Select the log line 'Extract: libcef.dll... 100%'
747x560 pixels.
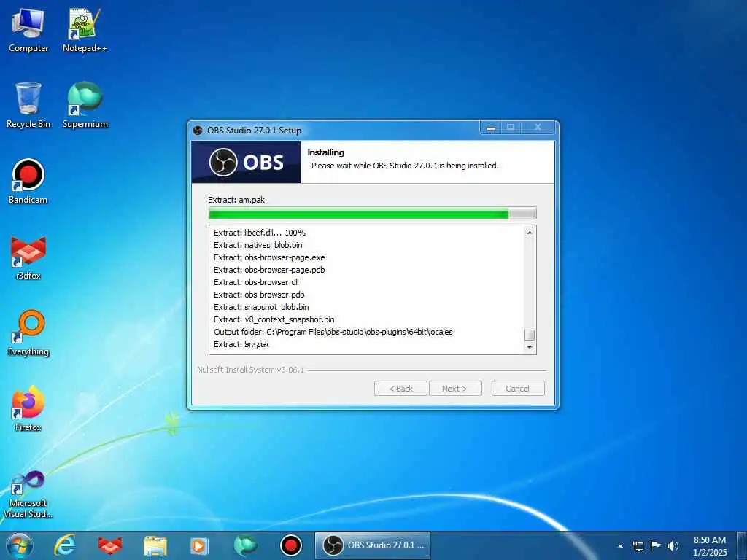(x=260, y=233)
